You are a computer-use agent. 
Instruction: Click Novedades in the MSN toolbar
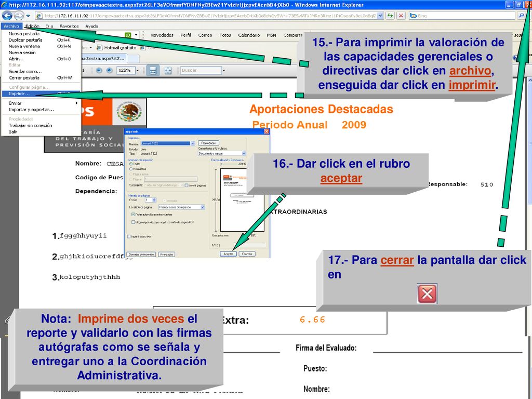(x=162, y=35)
